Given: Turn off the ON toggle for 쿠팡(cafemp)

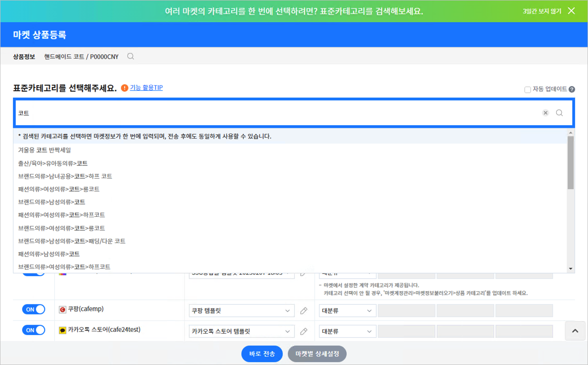Looking at the screenshot, I should (x=33, y=310).
